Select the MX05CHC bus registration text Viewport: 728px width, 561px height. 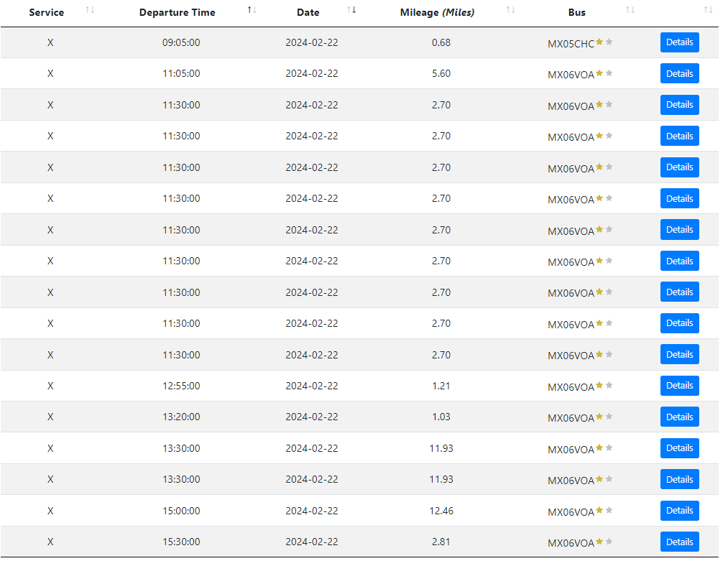tap(571, 44)
